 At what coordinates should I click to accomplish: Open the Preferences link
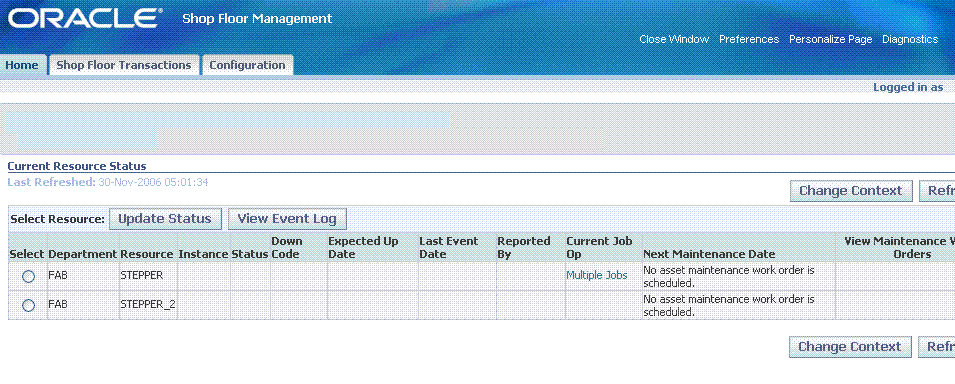click(x=749, y=39)
